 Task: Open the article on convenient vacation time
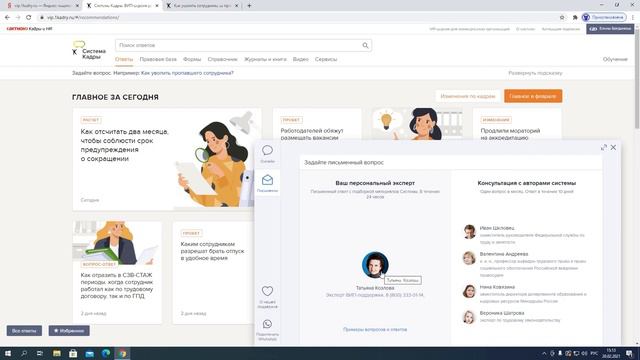(x=212, y=251)
